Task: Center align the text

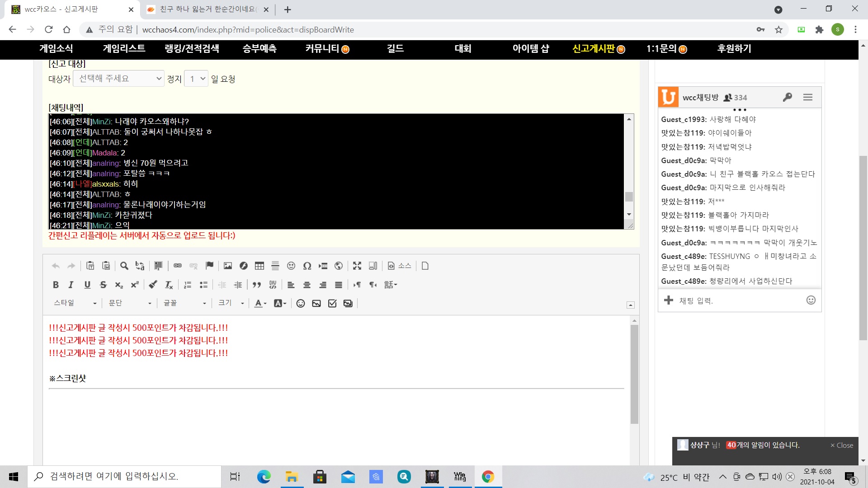Action: pyautogui.click(x=307, y=285)
